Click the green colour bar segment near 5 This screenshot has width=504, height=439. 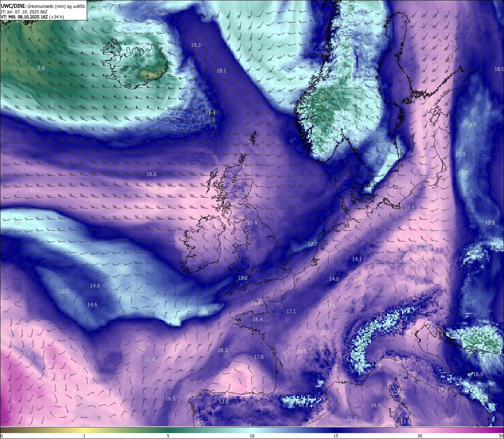(x=168, y=430)
